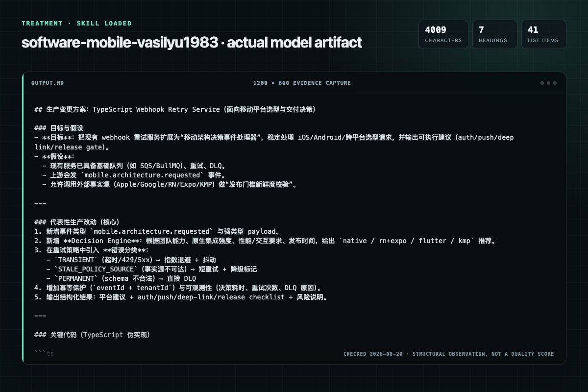Click the '`PERMANENT` (schema 不合法)' line
The image size is (588, 392).
121,278
